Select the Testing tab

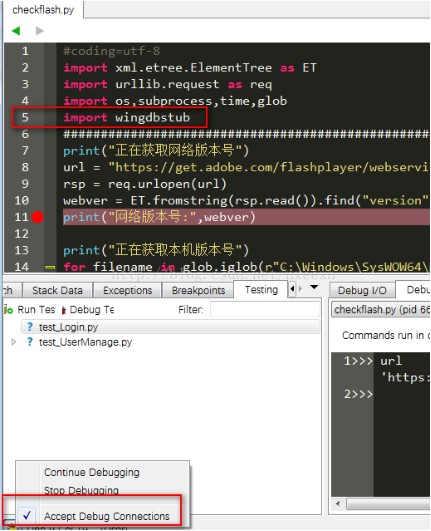pyautogui.click(x=261, y=290)
